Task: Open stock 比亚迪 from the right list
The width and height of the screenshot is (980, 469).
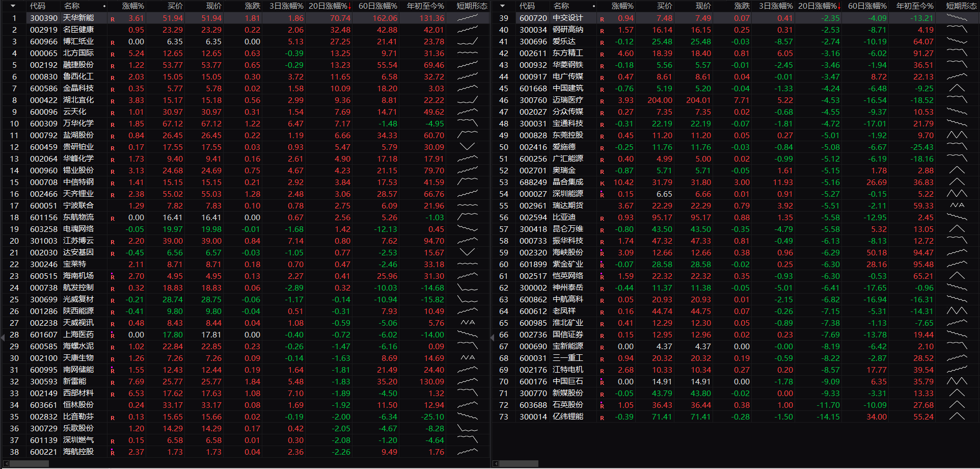Action: tap(564, 217)
